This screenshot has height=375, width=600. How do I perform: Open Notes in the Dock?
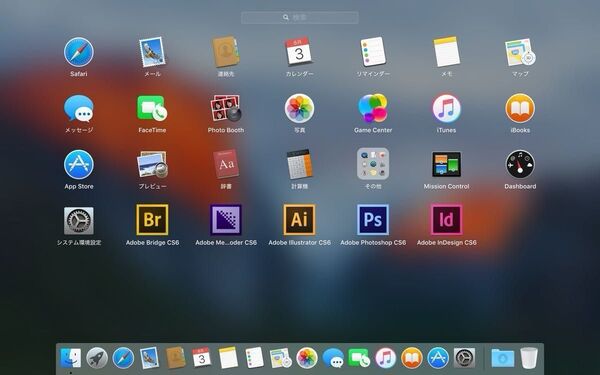(x=228, y=357)
